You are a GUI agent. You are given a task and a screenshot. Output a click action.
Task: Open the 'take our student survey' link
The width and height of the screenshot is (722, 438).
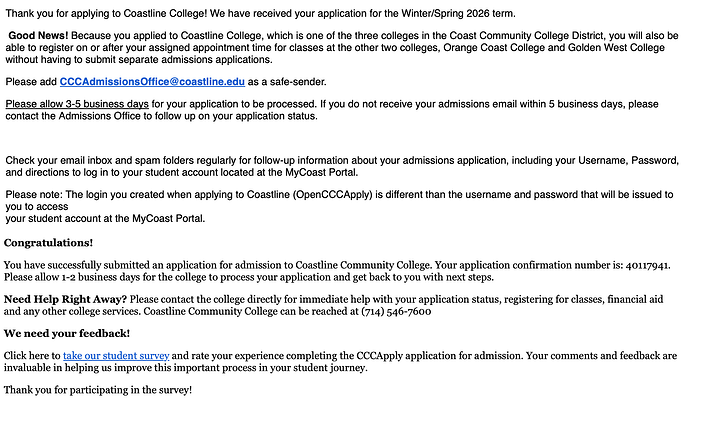click(x=116, y=355)
